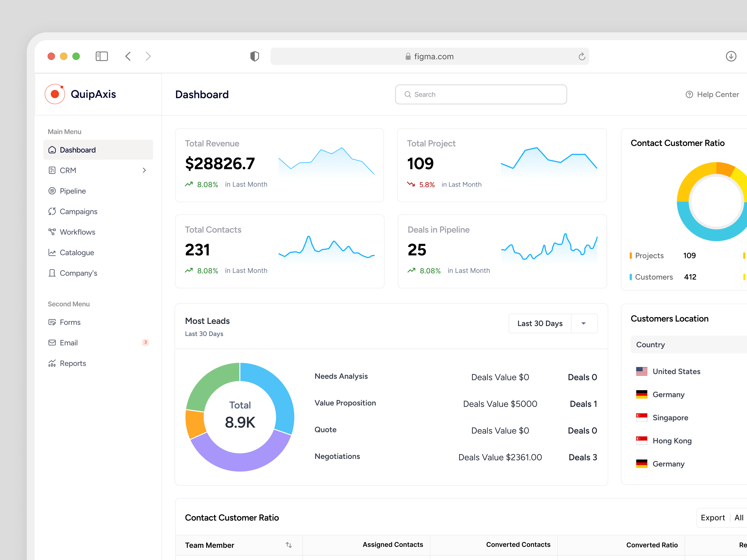The height and width of the screenshot is (560, 747).
Task: Click the Campaigns icon in sidebar
Action: pyautogui.click(x=52, y=212)
